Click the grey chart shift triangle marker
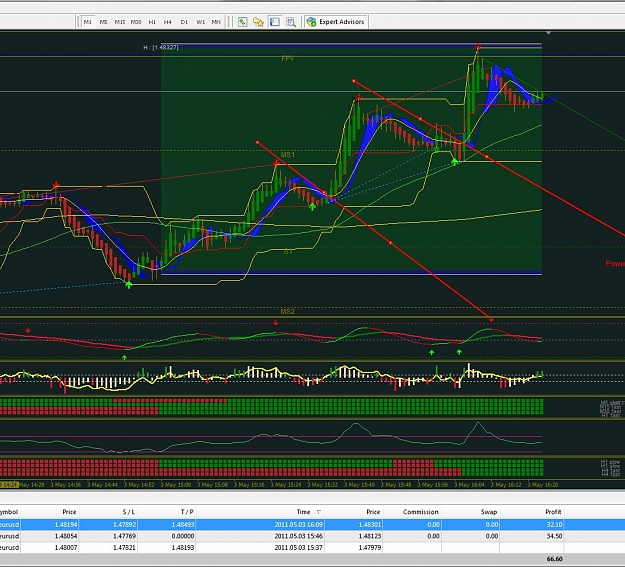The width and height of the screenshot is (625, 567). (548, 33)
